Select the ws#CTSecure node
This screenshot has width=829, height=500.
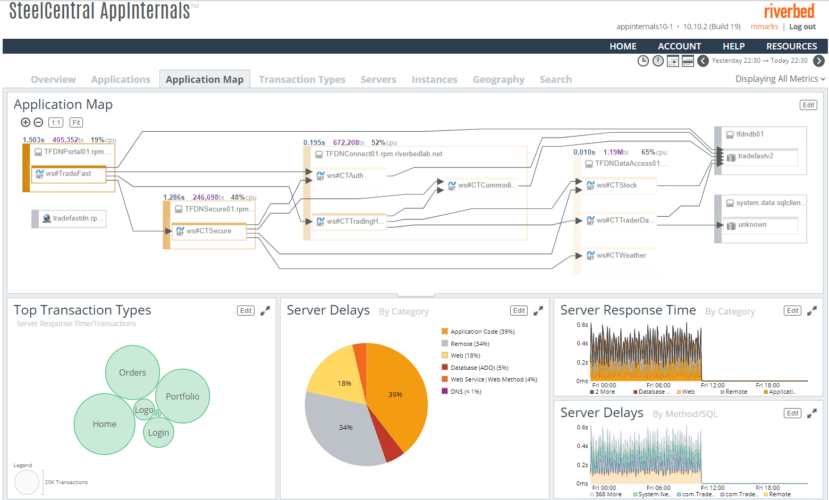click(209, 231)
